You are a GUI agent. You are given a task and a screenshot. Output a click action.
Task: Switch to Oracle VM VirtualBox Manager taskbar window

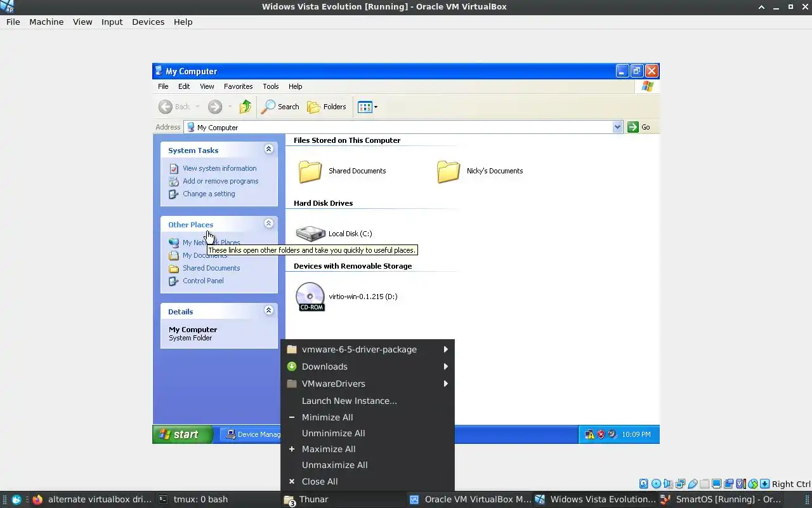(469, 499)
